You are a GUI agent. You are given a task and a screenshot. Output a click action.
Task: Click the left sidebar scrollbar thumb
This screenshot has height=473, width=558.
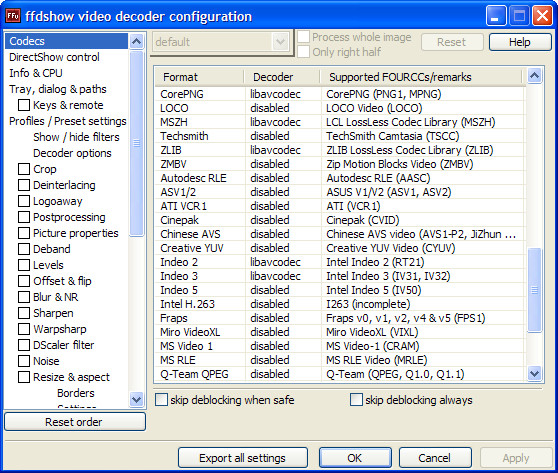point(137,143)
